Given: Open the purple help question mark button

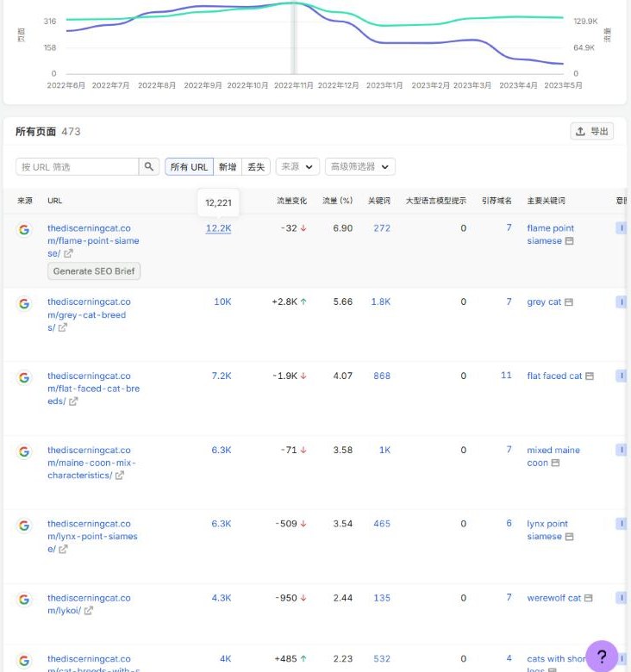Looking at the screenshot, I should point(602,656).
